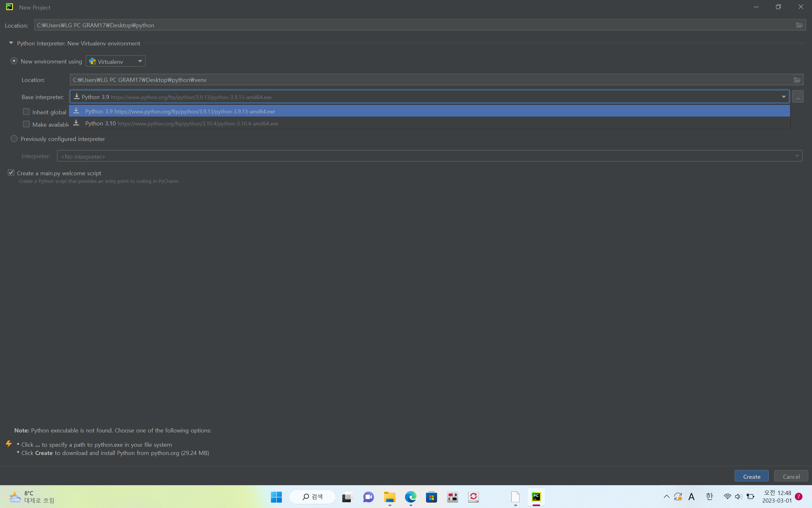This screenshot has height=508, width=812.
Task: Toggle the Korean 한 IME indicator
Action: coord(709,497)
